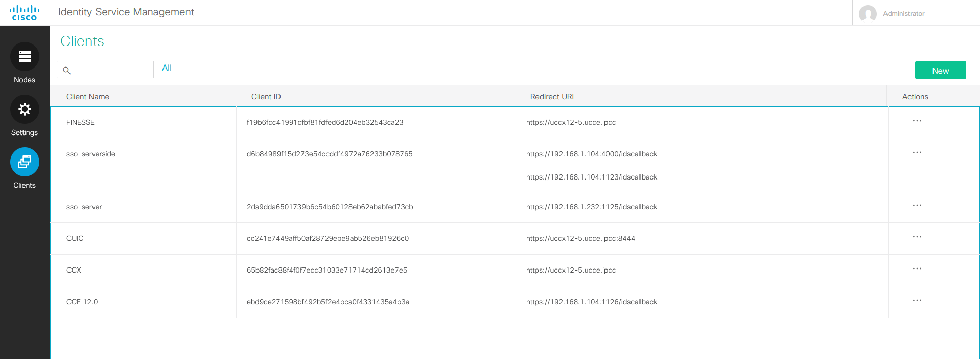Open the Settings gear icon
Screen dimensions: 980x359
point(25,109)
